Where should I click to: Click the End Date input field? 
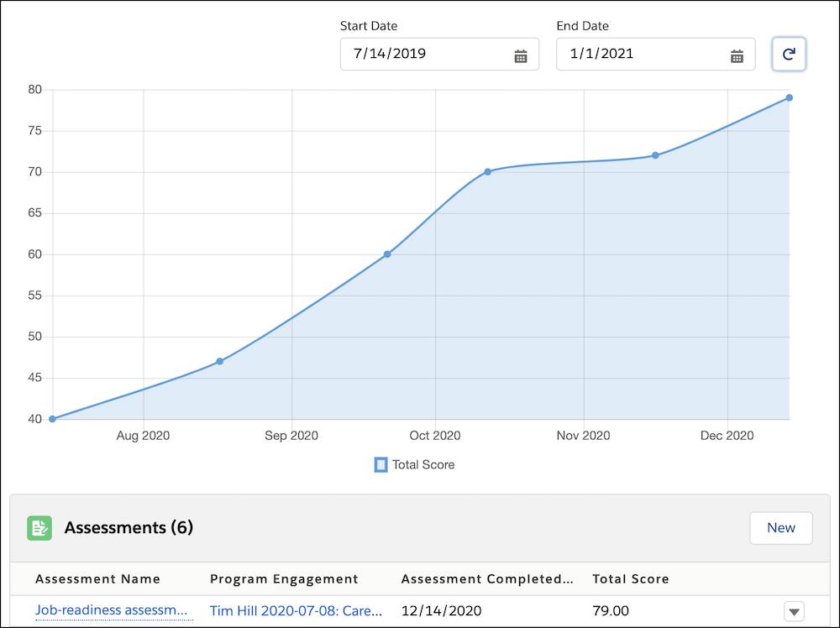656,54
